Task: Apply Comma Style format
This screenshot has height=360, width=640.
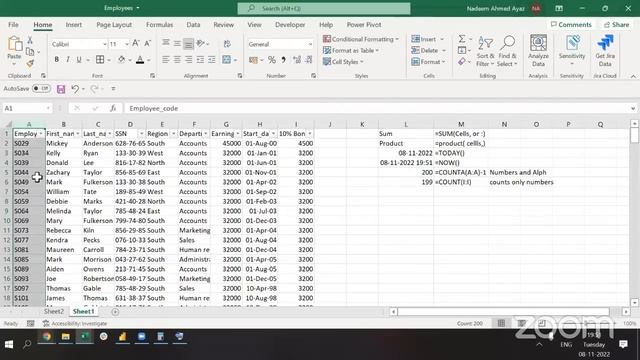Action: tap(283, 60)
